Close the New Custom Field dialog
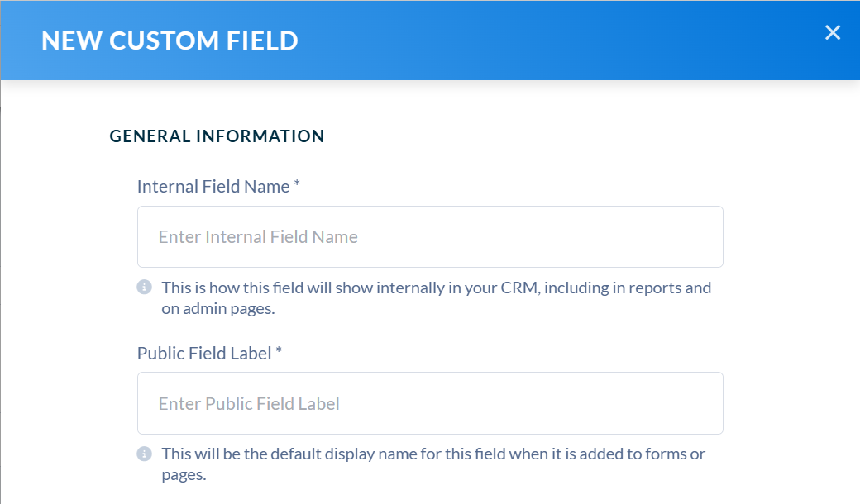860x504 pixels. pyautogui.click(x=833, y=32)
